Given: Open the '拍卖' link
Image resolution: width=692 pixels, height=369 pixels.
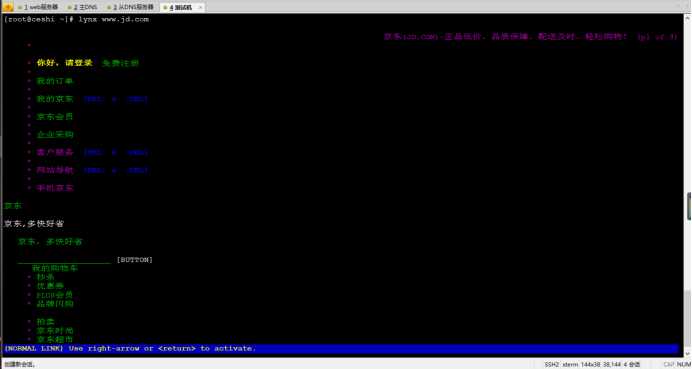Looking at the screenshot, I should click(45, 321).
